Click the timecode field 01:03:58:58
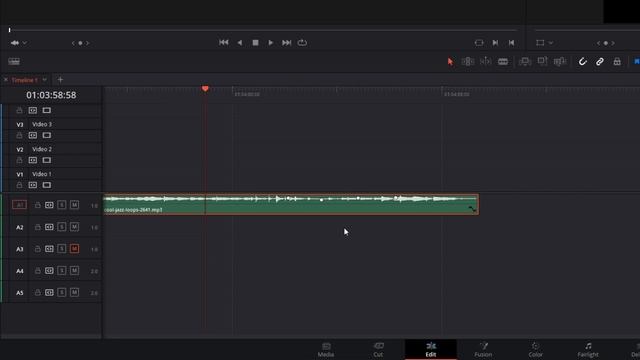The image size is (640, 360). 51,95
